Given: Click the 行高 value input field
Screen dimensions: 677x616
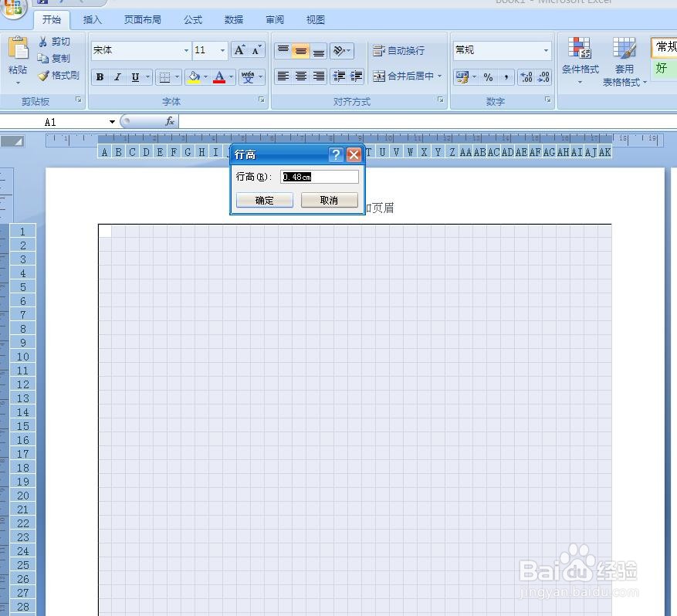Looking at the screenshot, I should [x=319, y=177].
